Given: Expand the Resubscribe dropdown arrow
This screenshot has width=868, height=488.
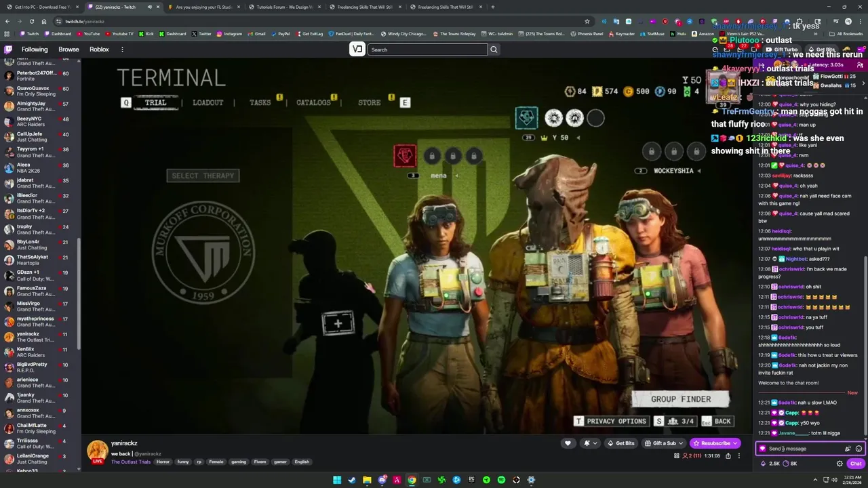Looking at the screenshot, I should (x=735, y=443).
